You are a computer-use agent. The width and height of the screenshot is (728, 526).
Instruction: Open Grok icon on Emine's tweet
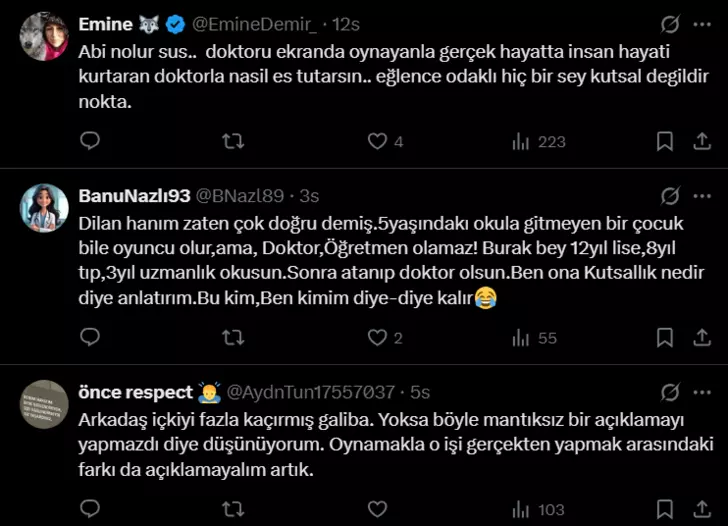click(x=671, y=24)
